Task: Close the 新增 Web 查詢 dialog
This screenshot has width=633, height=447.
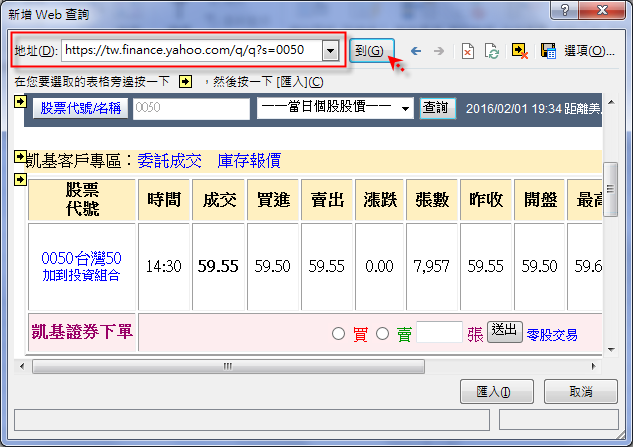Action: click(602, 10)
